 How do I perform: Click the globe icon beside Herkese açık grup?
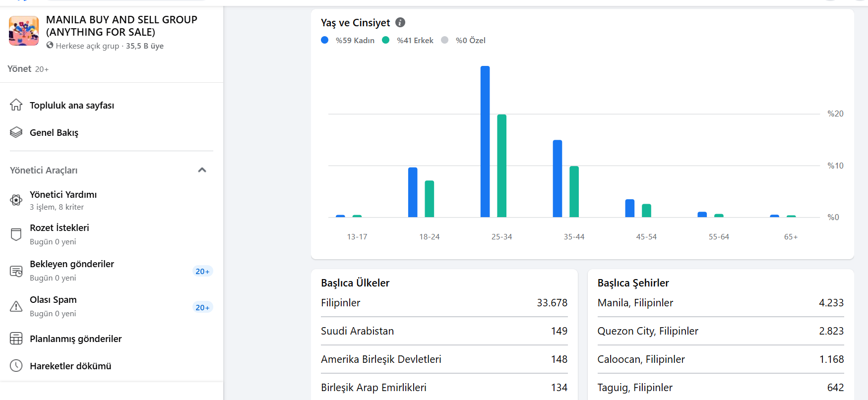(x=50, y=45)
